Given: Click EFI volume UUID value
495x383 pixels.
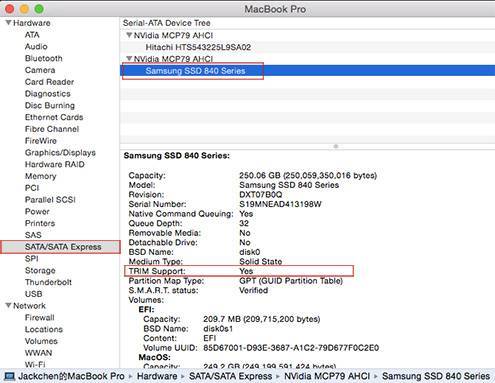Looking at the screenshot, I should (x=291, y=348).
